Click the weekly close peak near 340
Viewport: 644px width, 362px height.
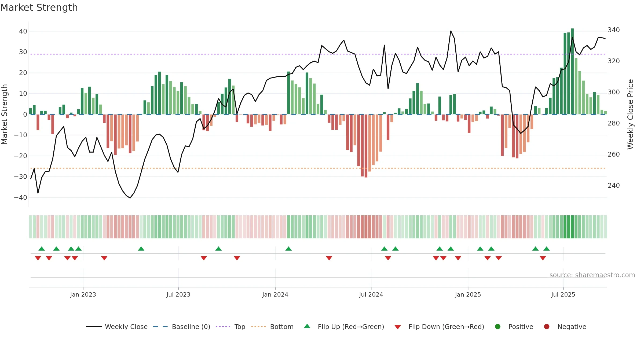coord(451,31)
